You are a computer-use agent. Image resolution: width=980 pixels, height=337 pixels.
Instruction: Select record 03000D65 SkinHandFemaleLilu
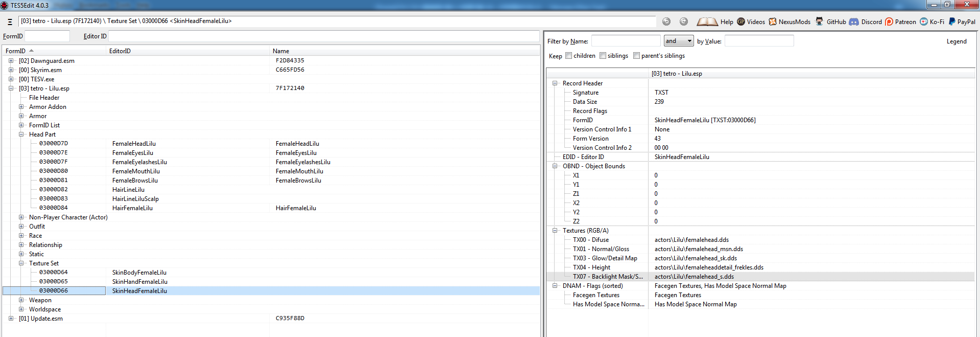271,282
